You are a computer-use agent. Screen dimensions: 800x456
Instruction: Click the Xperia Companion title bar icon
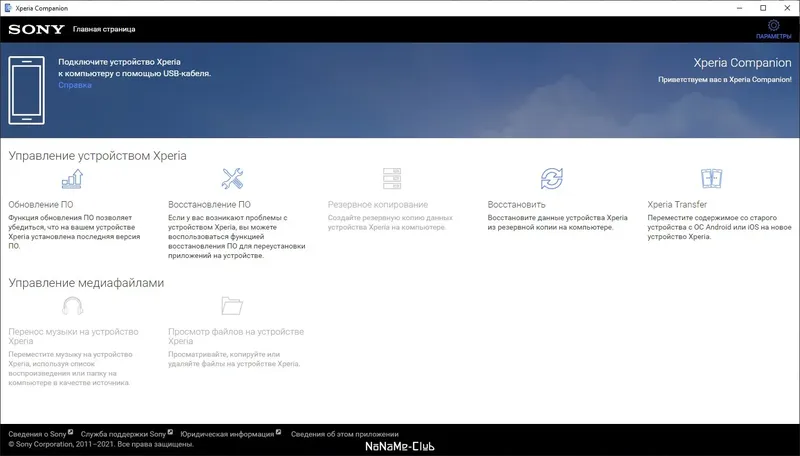(8, 8)
